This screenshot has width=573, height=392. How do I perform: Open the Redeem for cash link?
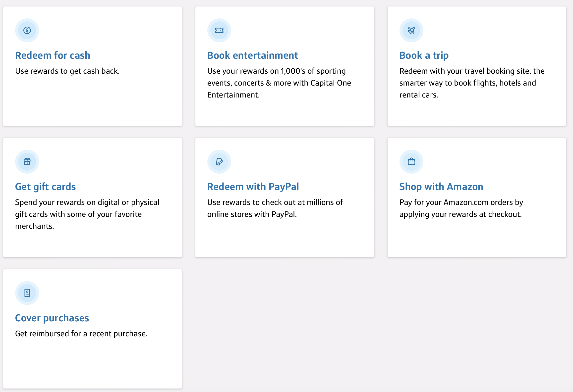tap(53, 55)
